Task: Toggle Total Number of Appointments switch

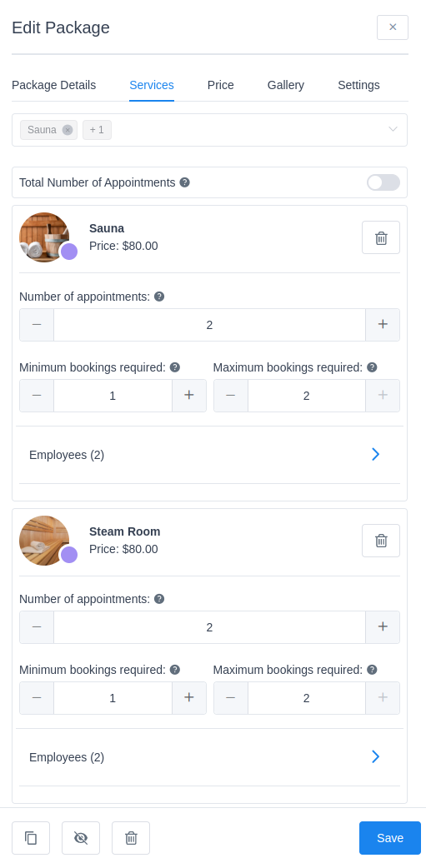Action: 383,182
